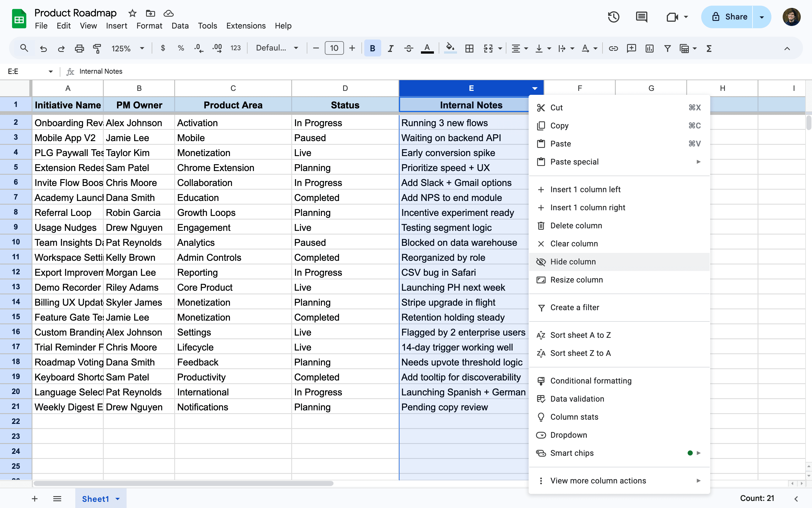Select the paint format roller icon
Viewport: 812px width, 508px height.
(97, 49)
